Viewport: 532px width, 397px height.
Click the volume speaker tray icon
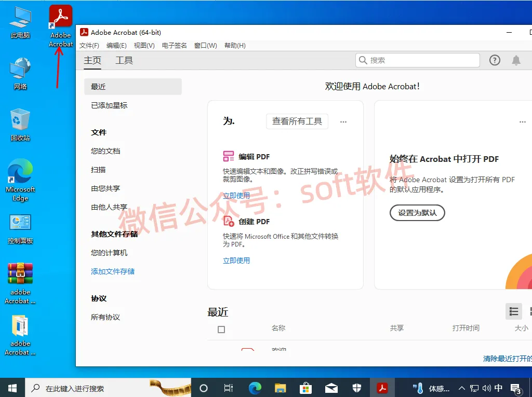coord(486,388)
